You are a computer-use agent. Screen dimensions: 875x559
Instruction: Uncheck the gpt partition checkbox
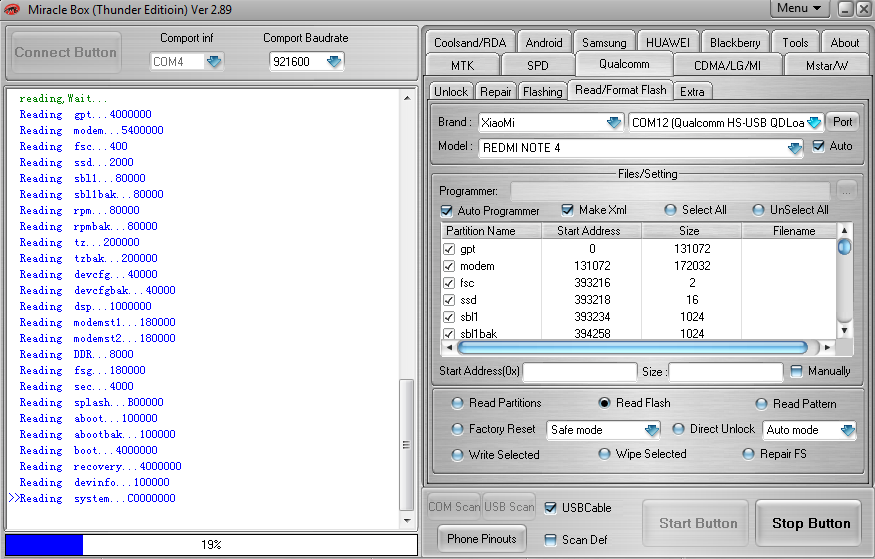coord(449,249)
